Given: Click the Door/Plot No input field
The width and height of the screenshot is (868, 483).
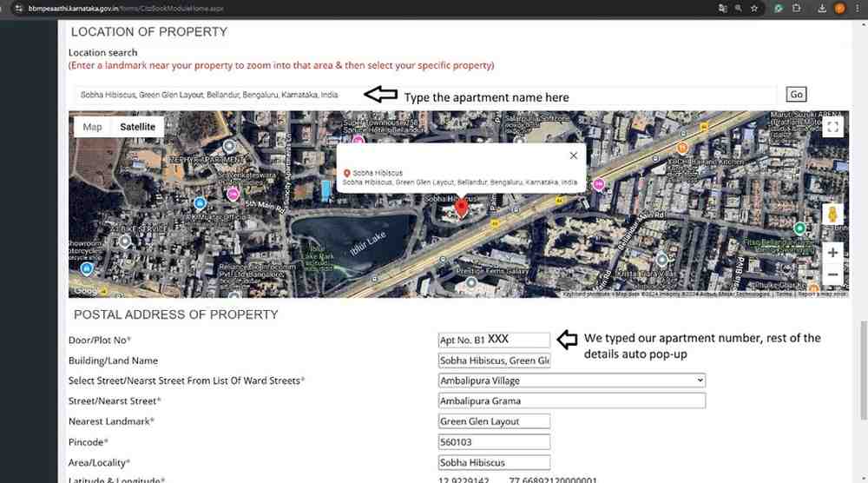Looking at the screenshot, I should click(494, 341).
